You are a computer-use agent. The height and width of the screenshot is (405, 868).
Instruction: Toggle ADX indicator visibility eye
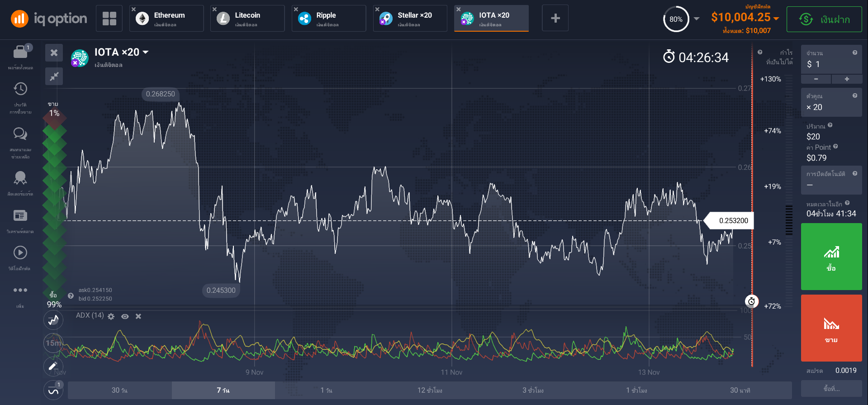[x=125, y=316]
